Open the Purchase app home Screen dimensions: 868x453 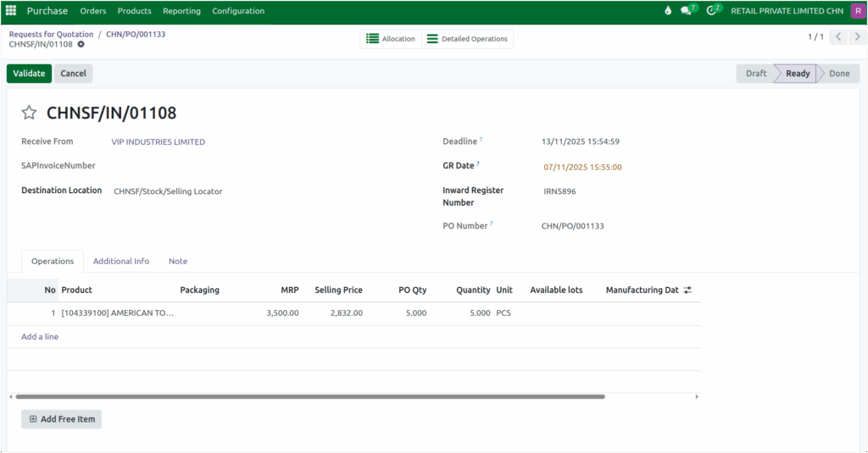click(47, 11)
